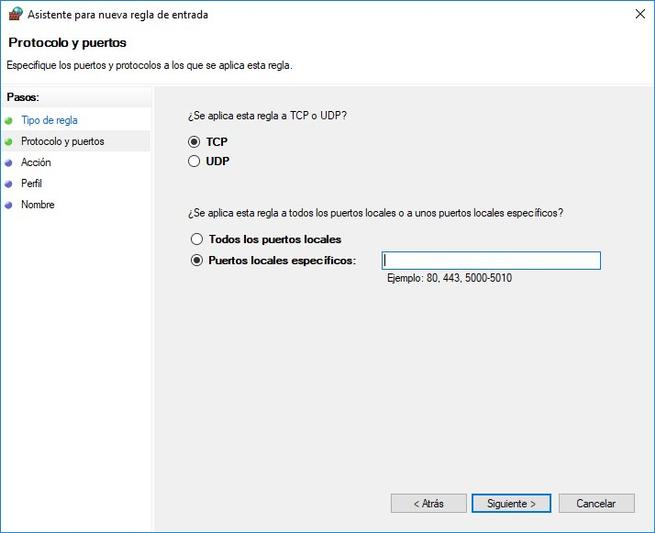The image size is (655, 533).
Task: Click the blue bullet beside Perfil
Action: click(x=9, y=183)
